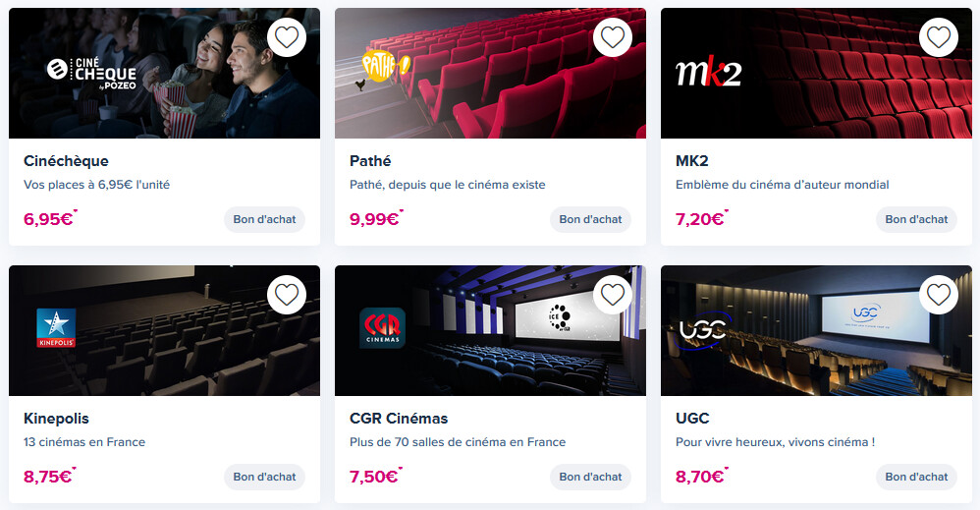Click the Kinepolis star logo

(x=56, y=328)
